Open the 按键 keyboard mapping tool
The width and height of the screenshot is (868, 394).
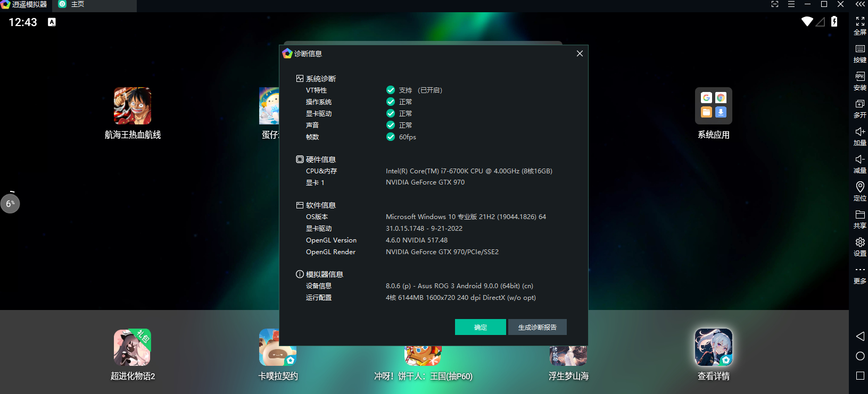pyautogui.click(x=860, y=48)
